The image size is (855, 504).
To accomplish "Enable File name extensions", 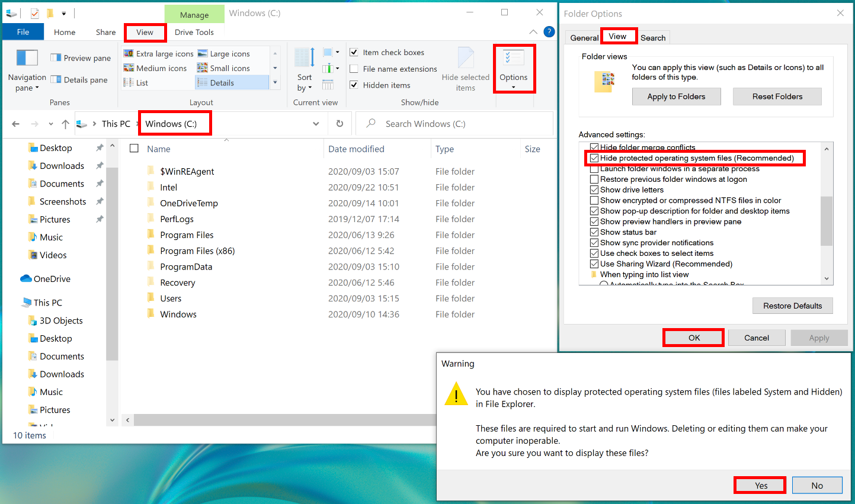I will click(x=354, y=69).
